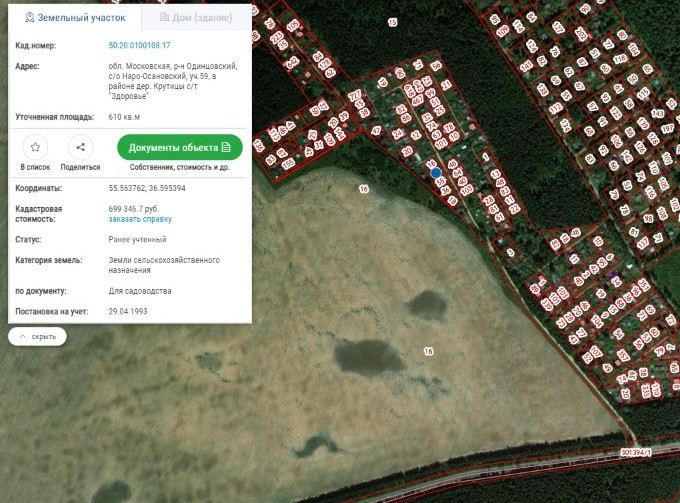Viewport: 680px width, 503px height.
Task: Follow the заказать справку link
Action: [140, 218]
